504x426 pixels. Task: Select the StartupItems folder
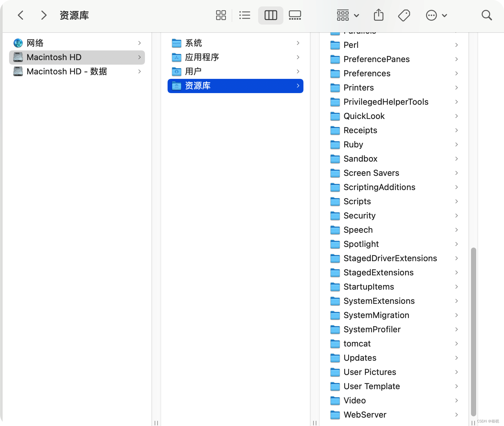tap(394, 287)
